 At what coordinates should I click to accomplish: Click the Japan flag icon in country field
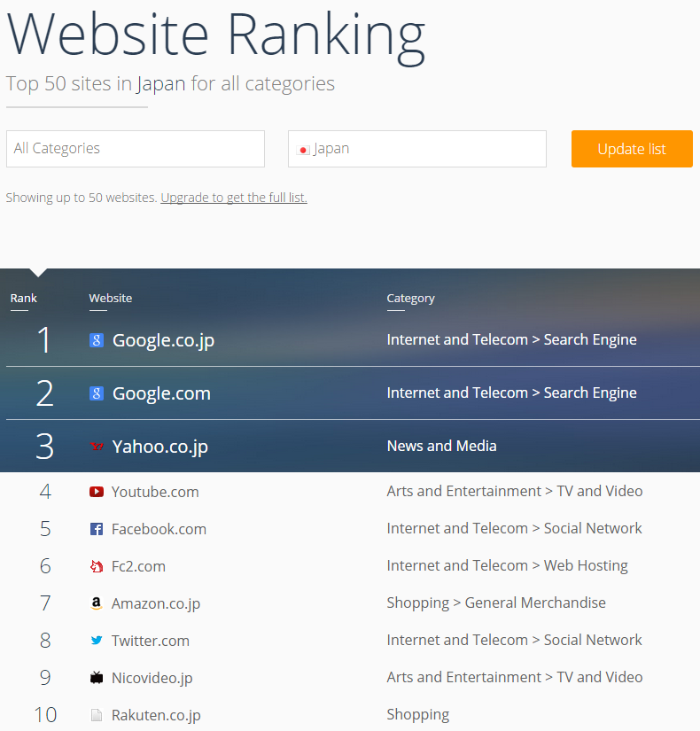click(x=303, y=150)
